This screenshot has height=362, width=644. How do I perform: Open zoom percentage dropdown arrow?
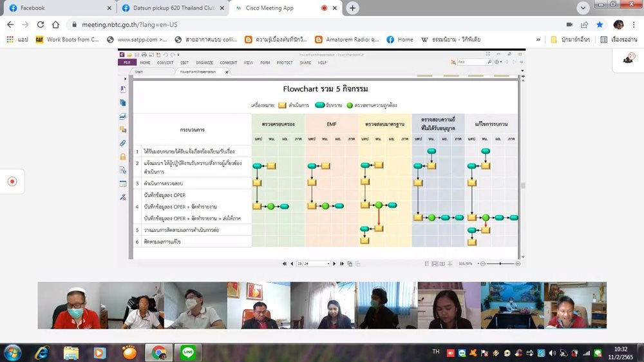pyautogui.click(x=478, y=264)
